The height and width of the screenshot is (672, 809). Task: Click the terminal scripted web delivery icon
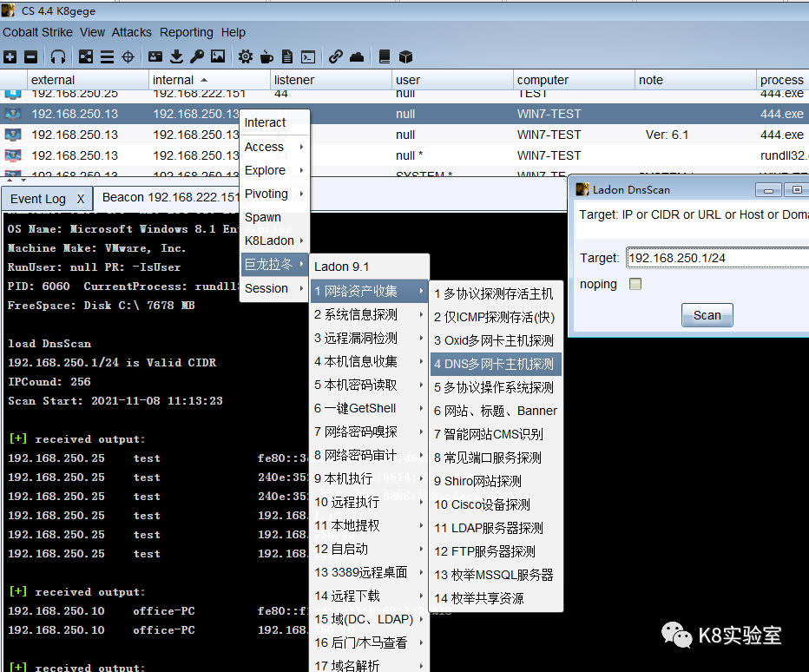[x=308, y=56]
